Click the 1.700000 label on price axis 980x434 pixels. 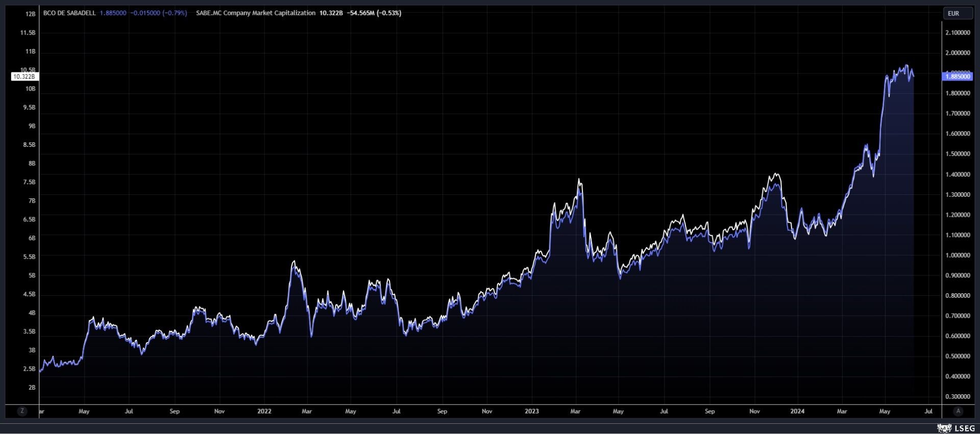coord(958,114)
